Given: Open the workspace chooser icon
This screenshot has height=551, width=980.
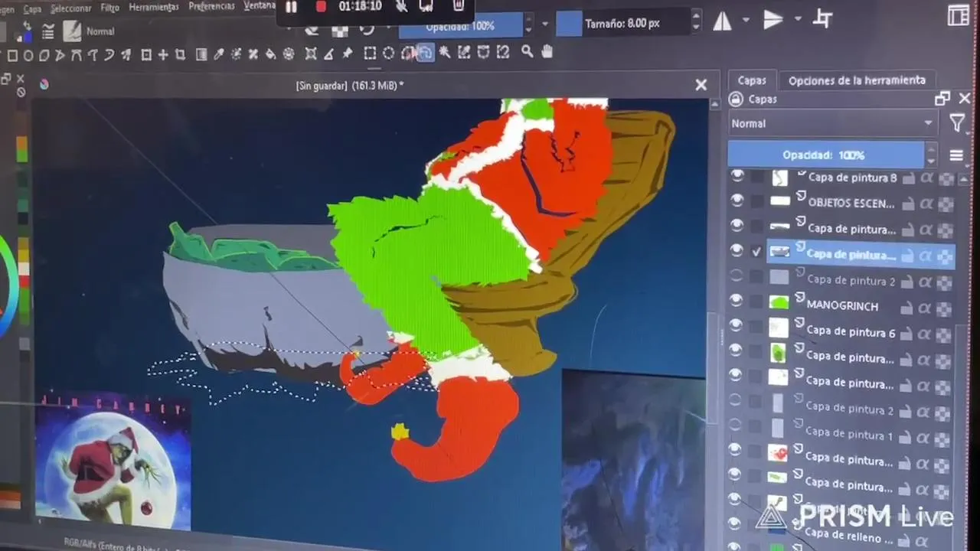Looking at the screenshot, I should tap(958, 15).
